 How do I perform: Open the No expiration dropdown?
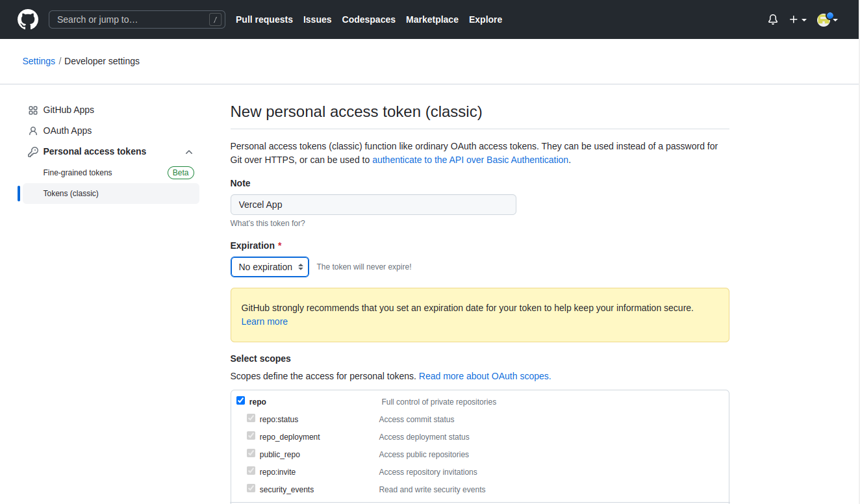tap(270, 267)
